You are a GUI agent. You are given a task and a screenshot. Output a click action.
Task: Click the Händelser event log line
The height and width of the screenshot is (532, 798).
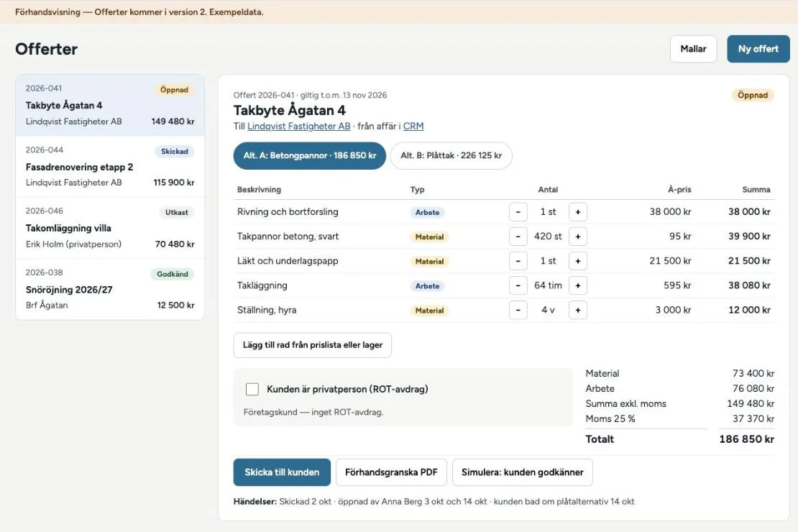pyautogui.click(x=434, y=502)
